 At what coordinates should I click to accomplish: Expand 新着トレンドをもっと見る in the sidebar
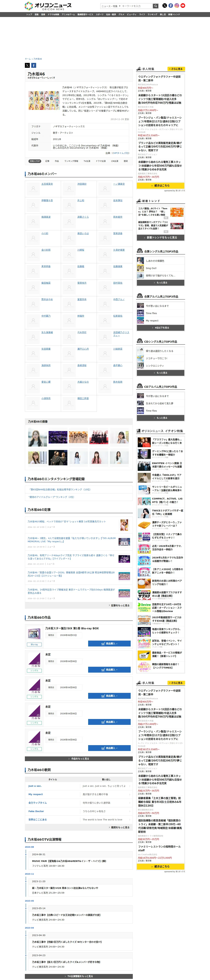click(x=160, y=237)
